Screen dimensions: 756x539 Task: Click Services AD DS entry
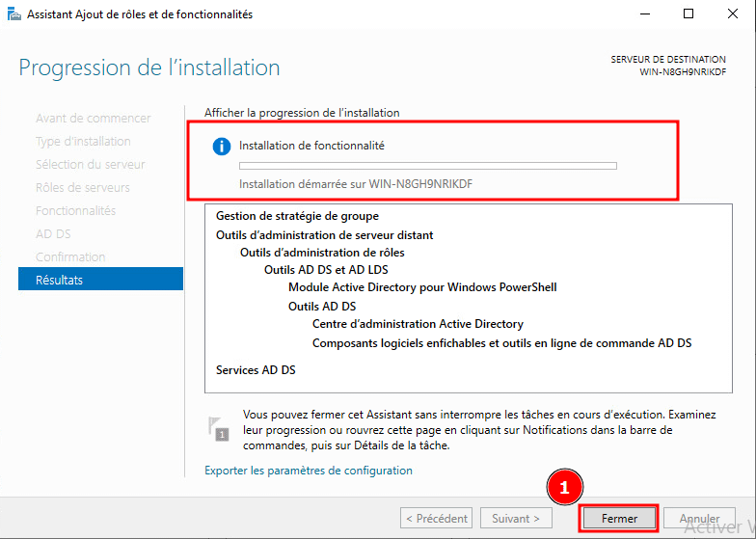(256, 370)
